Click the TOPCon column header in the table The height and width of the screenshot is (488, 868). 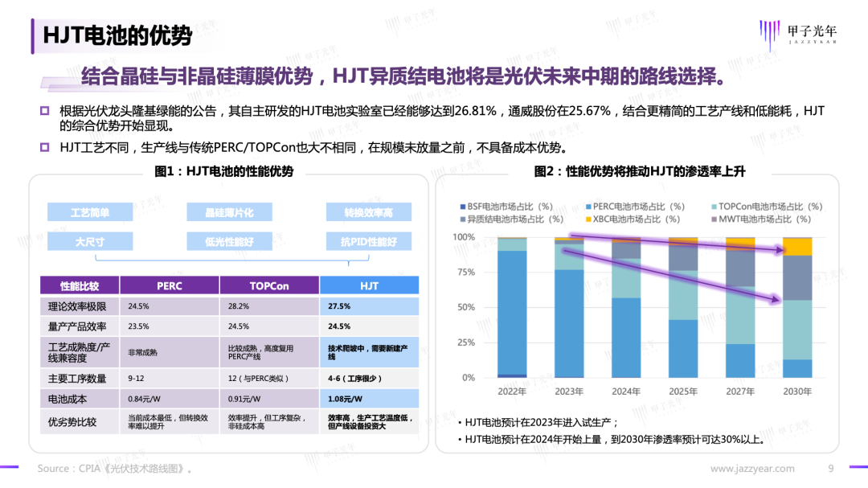coord(268,285)
